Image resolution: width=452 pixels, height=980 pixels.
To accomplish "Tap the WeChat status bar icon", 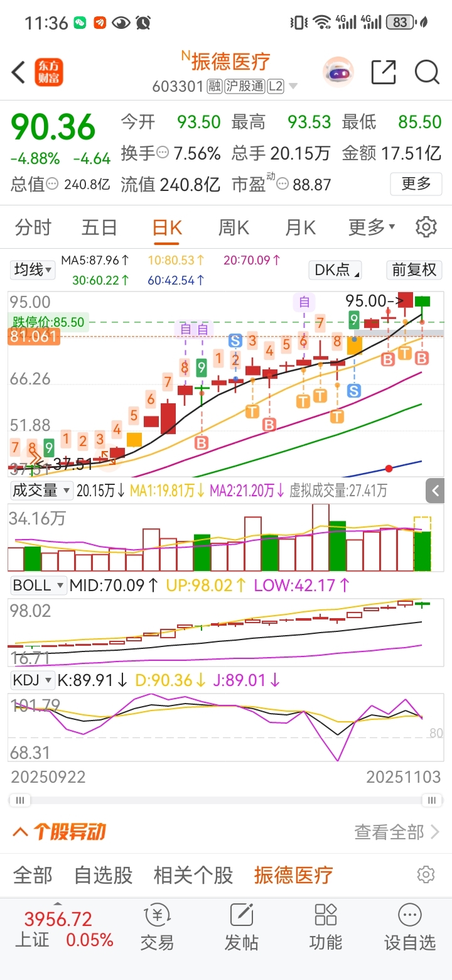I will click(x=80, y=23).
